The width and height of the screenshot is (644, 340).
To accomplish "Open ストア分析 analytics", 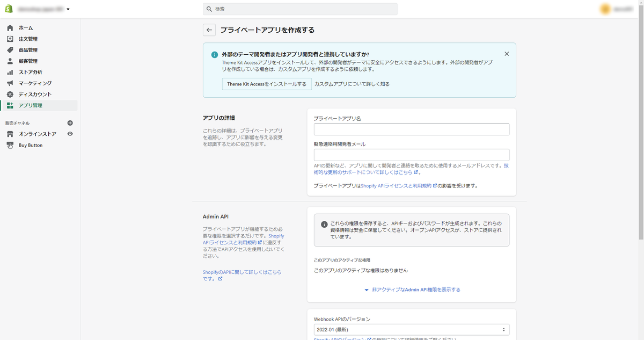I will tap(28, 71).
